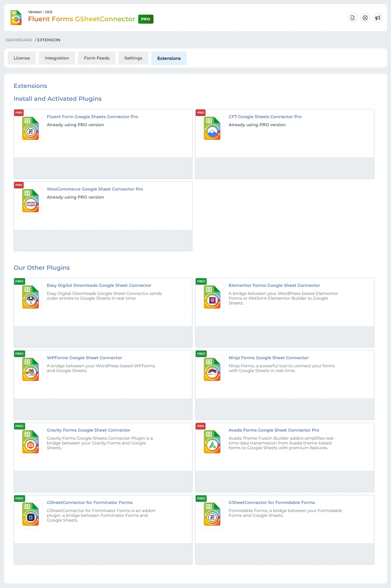391x588 pixels.
Task: Click the CF7 Google Sheets Connector icon
Action: 212,128
